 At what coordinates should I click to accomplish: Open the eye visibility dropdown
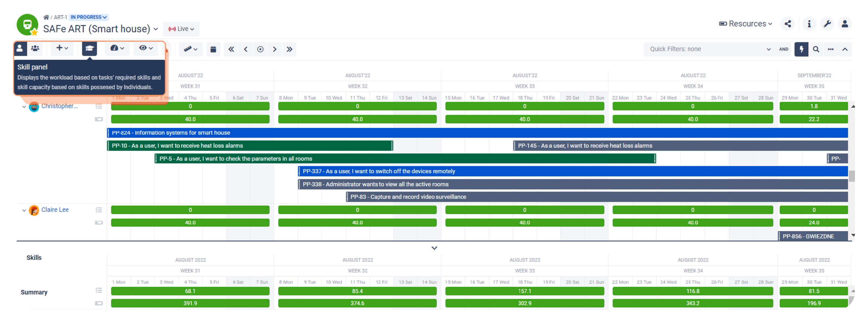point(146,49)
